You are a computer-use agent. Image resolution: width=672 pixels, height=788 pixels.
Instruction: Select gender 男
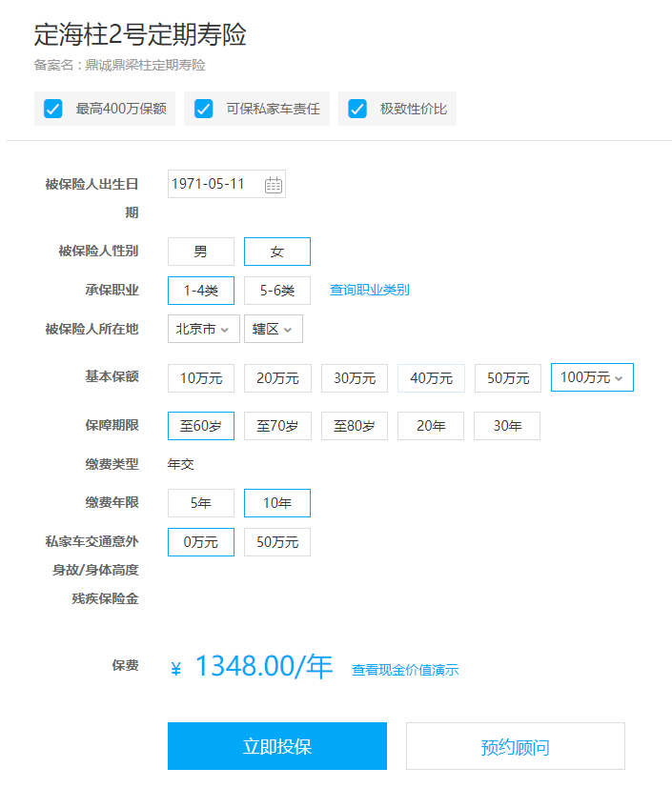pyautogui.click(x=201, y=252)
